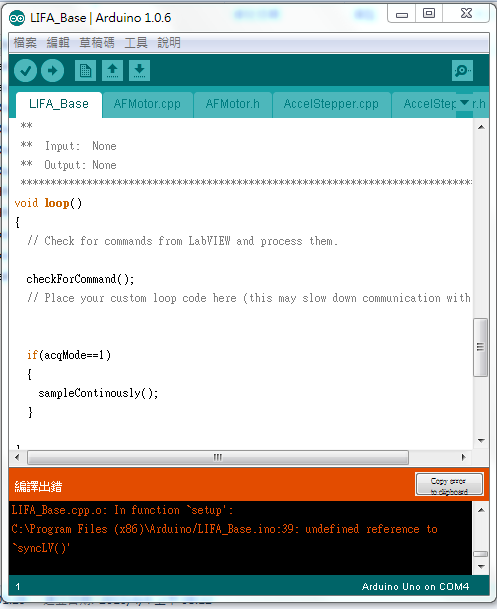The height and width of the screenshot is (609, 497).
Task: Create a new sketch file icon
Action: (85, 70)
